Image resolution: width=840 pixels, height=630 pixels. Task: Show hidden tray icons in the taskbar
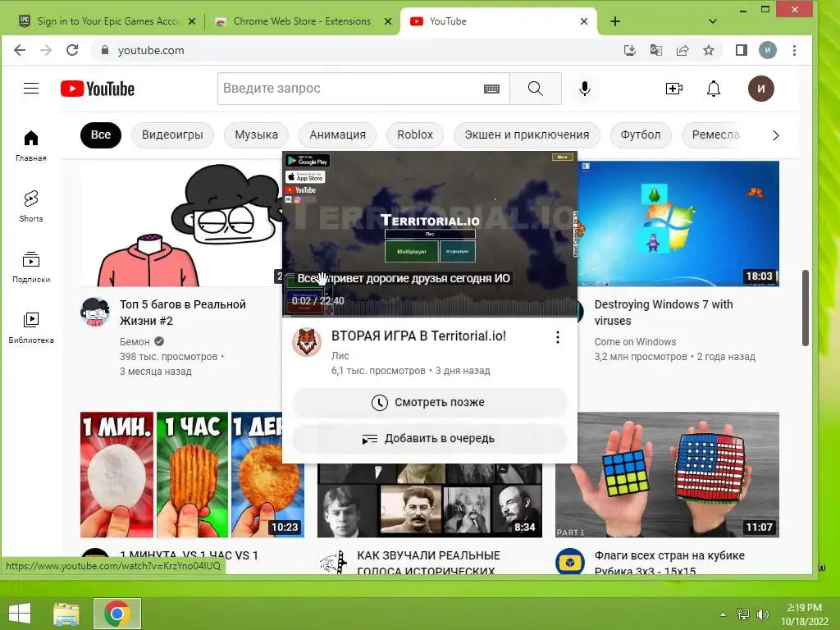coord(723,614)
